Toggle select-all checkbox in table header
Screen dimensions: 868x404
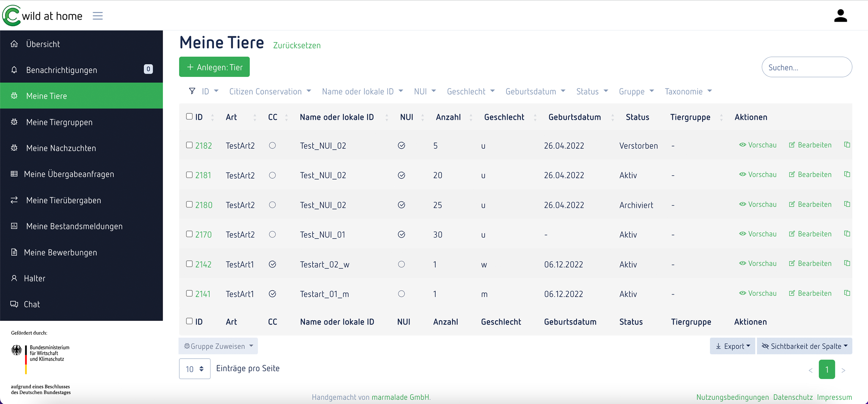(x=189, y=117)
